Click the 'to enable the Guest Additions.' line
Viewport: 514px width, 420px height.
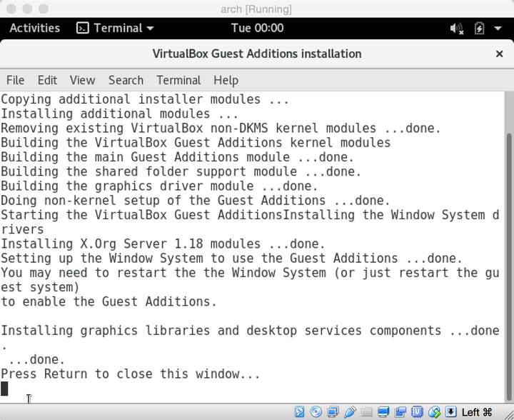point(109,301)
